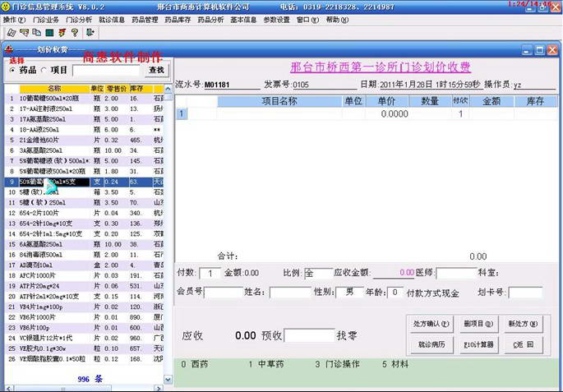Click the 新处方(N) button
563x392 pixels.
[524, 324]
